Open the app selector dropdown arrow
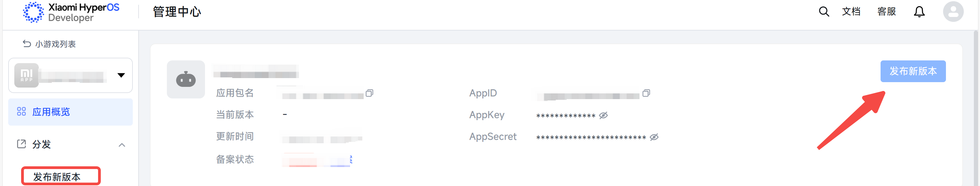This screenshot has height=186, width=980. pyautogui.click(x=121, y=75)
